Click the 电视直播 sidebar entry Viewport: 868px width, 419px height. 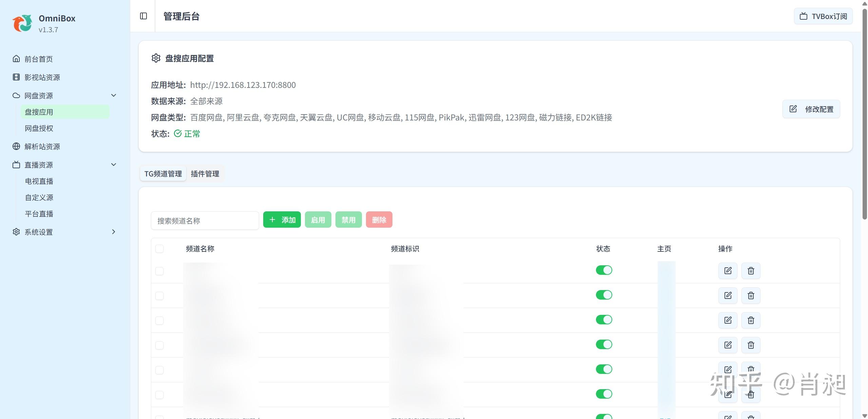(39, 181)
